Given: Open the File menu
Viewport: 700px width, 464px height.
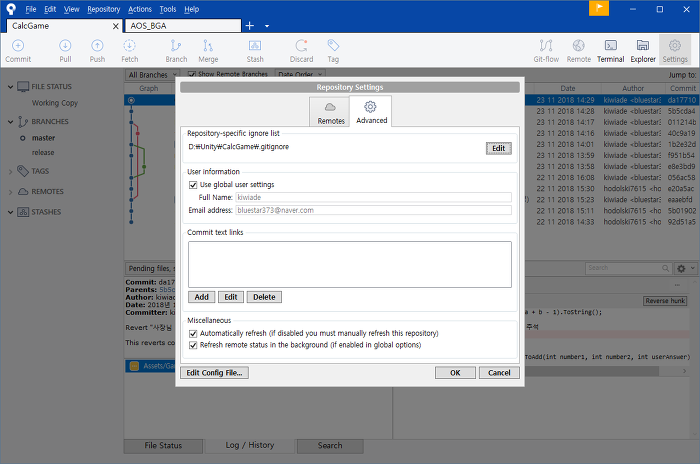Looking at the screenshot, I should (x=31, y=9).
